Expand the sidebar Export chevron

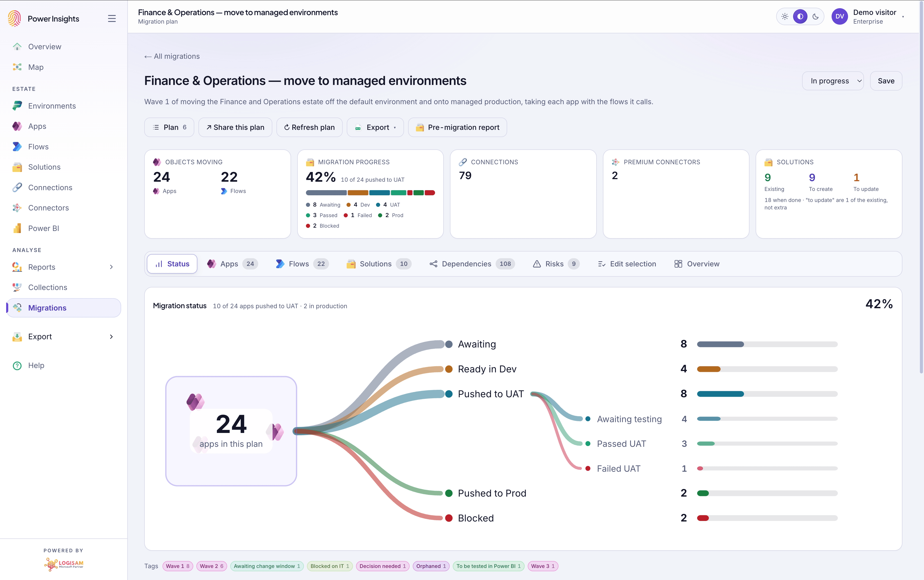tap(111, 336)
